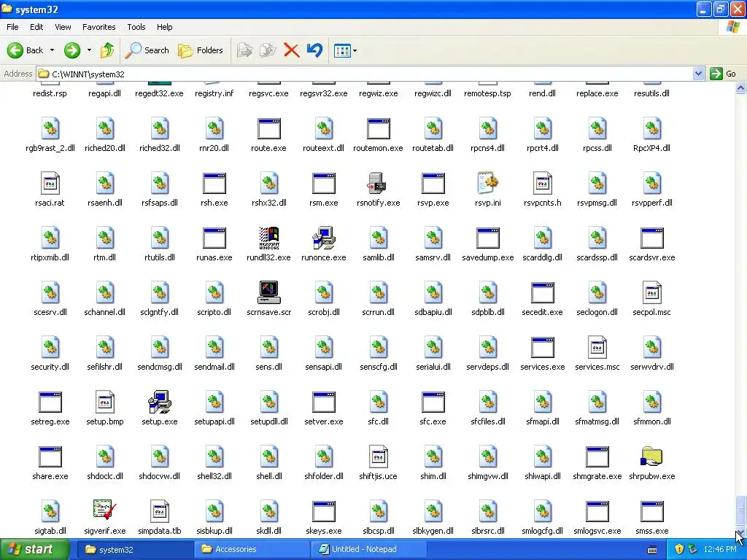Select the shiftjis.uce file icon

[x=379, y=456]
